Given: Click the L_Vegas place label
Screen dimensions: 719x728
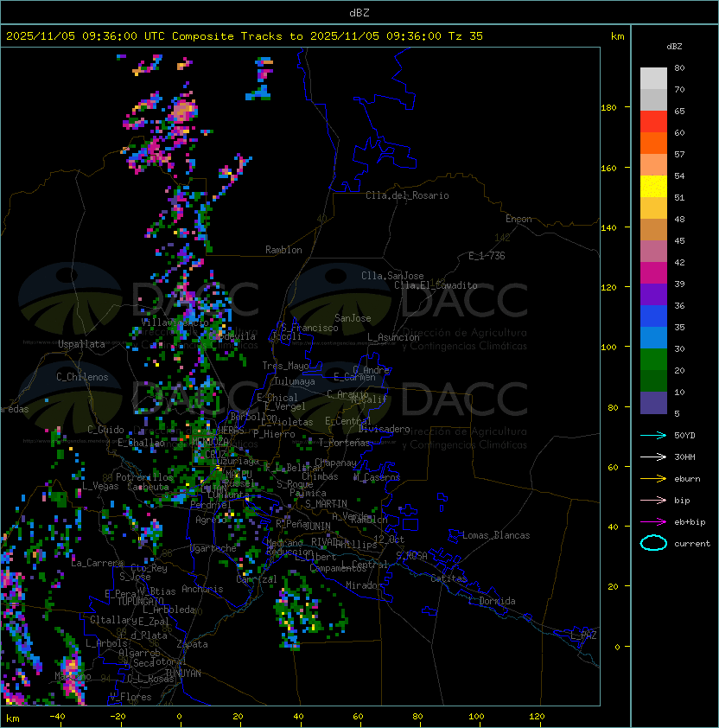Looking at the screenshot, I should point(100,486).
